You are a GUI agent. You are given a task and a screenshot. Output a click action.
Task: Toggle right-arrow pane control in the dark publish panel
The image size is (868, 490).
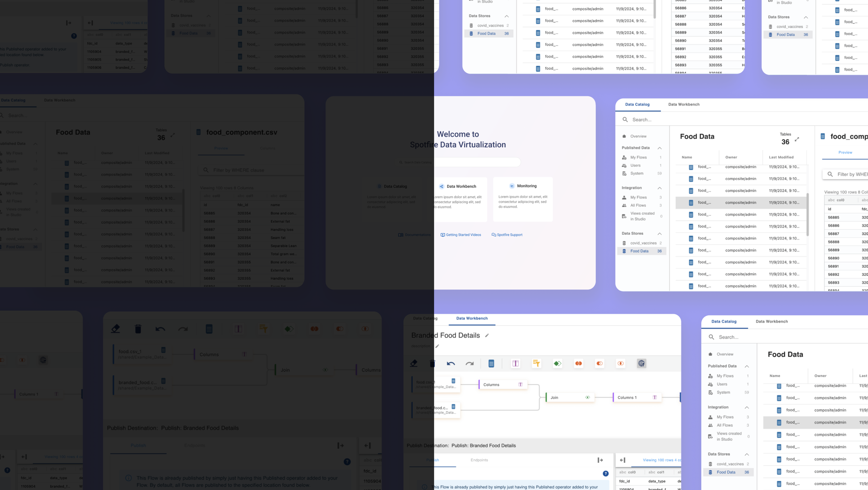tap(340, 445)
